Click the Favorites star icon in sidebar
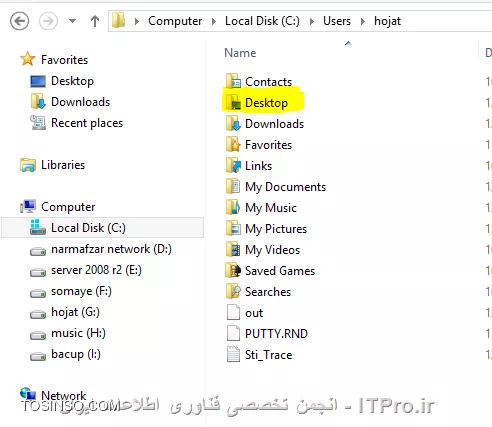492x427 pixels. click(28, 59)
